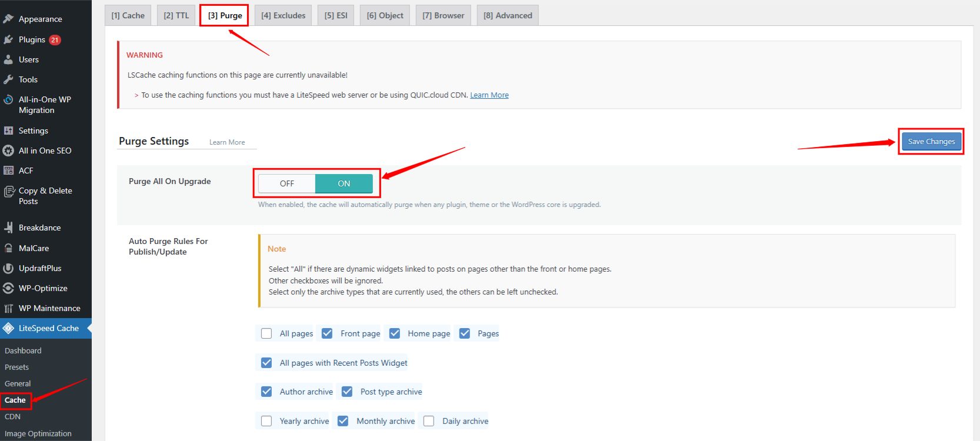Open the [5] ESI tab
Viewport: 980px width, 441px height.
[x=336, y=15]
